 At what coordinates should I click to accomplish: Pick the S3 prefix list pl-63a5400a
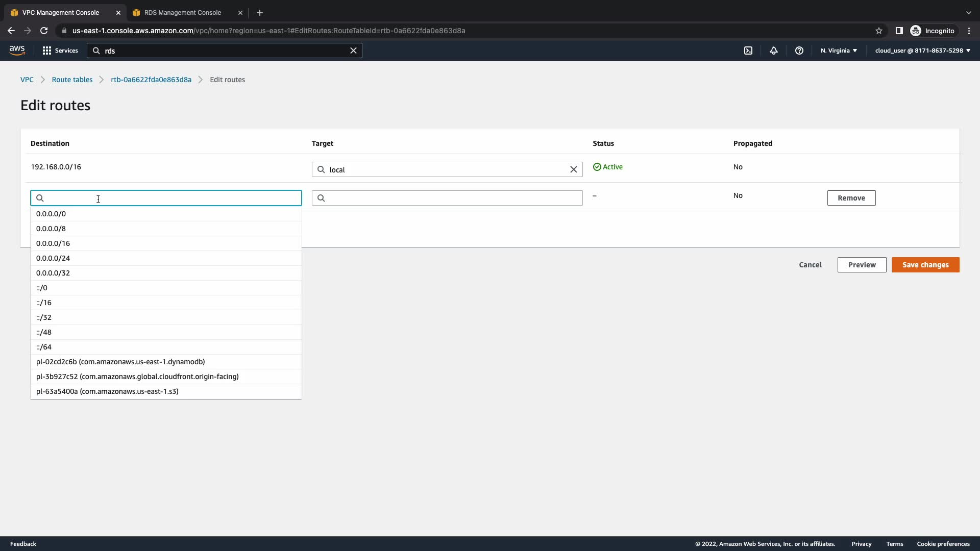click(107, 391)
